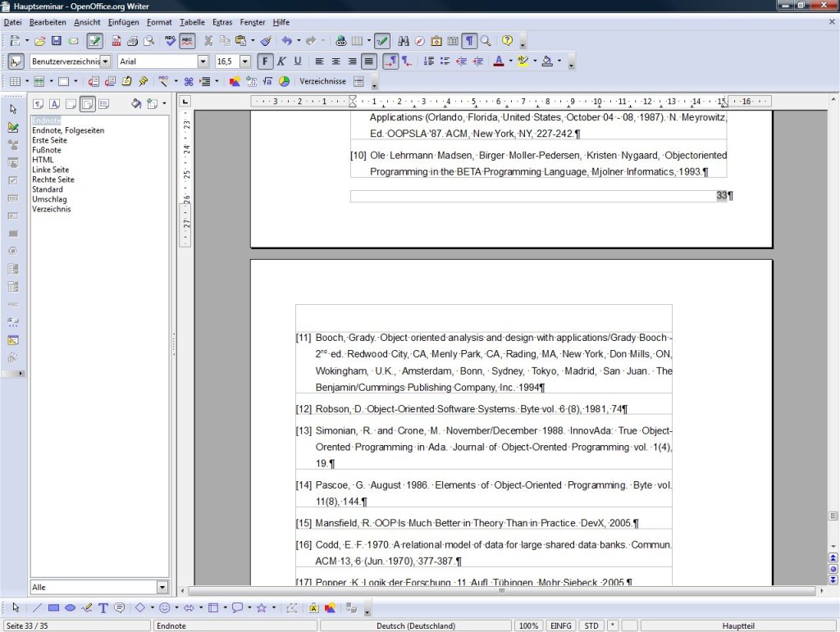
Task: Show Frame Styles in the Styles panel
Action: (x=71, y=104)
